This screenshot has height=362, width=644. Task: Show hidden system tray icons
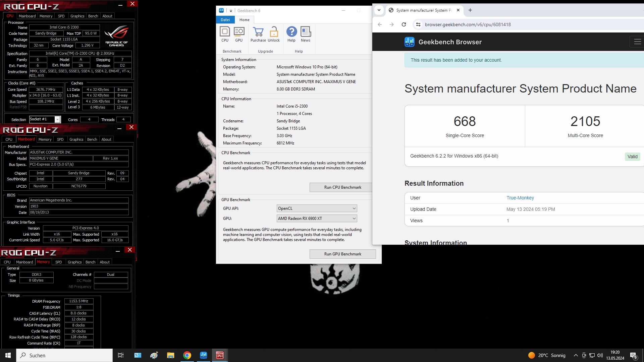click(x=576, y=355)
